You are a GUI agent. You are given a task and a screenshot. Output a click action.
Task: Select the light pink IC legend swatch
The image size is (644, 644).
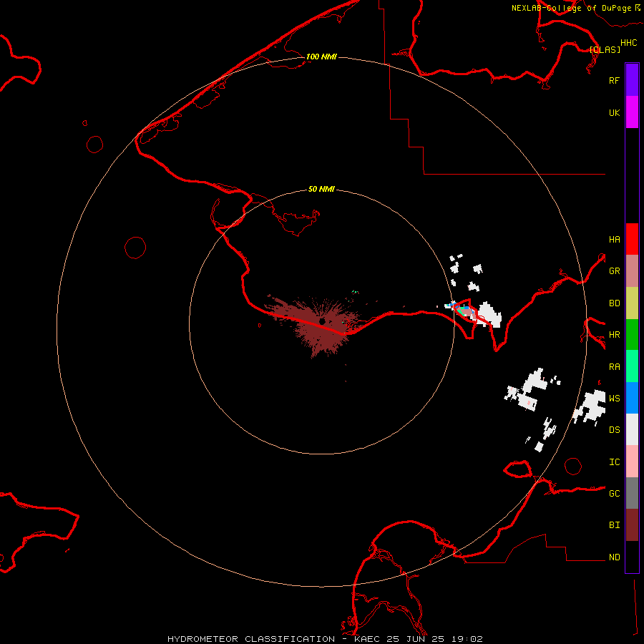pos(632,462)
